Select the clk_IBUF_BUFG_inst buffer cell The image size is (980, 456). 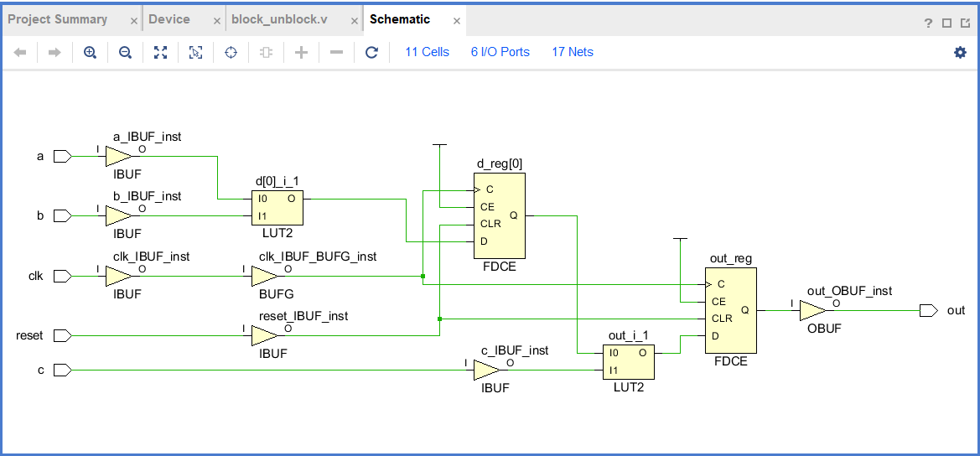tap(264, 276)
